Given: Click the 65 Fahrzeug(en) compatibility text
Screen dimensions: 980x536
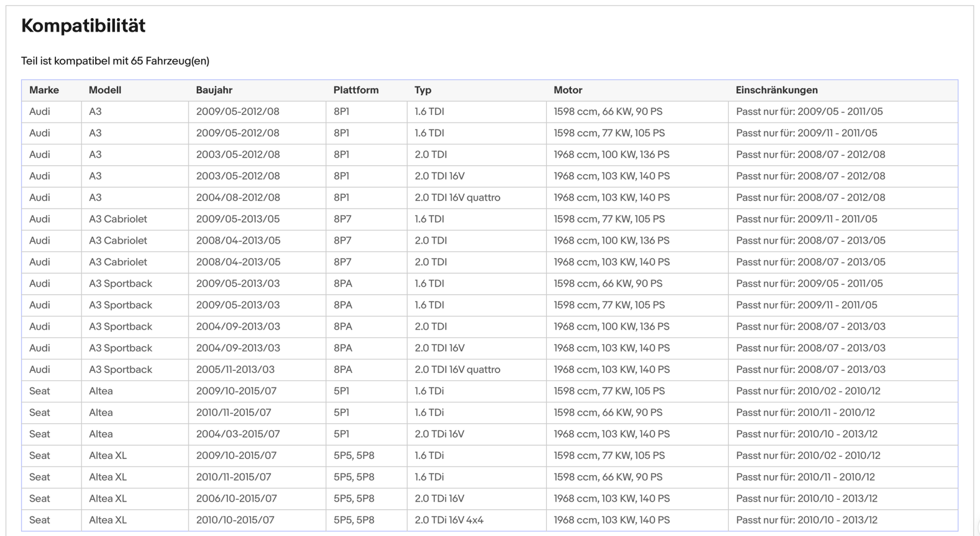Looking at the screenshot, I should [170, 61].
